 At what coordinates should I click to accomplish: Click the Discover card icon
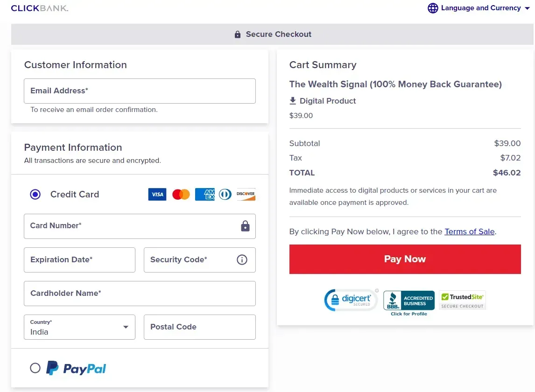coord(246,194)
